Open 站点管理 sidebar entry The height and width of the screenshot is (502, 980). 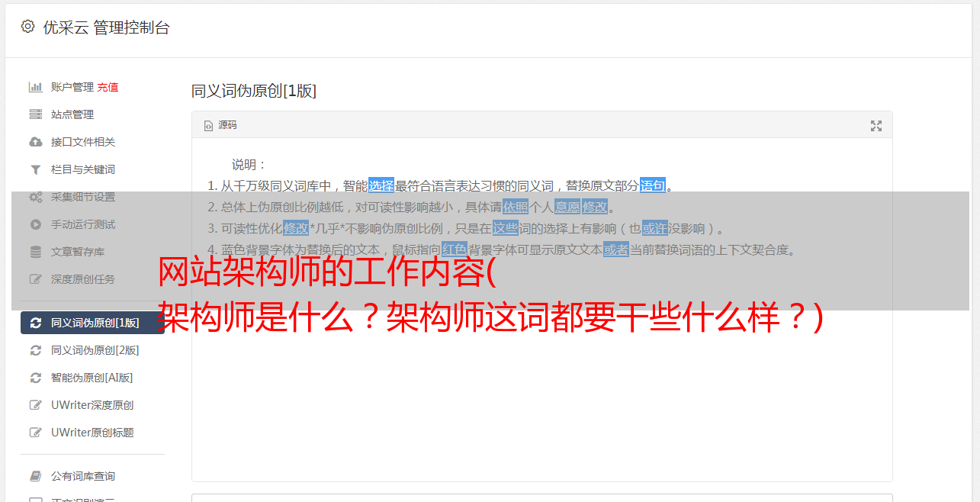[x=92, y=114]
